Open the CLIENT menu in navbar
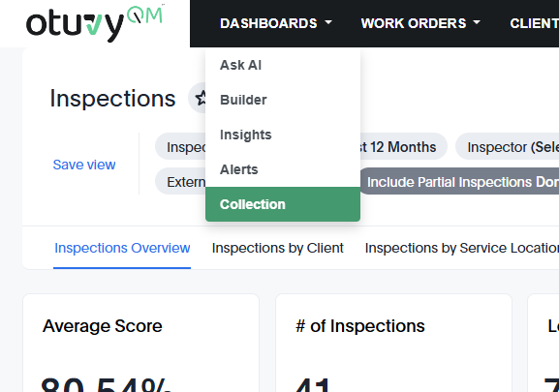Screen dimensions: 559x392 534,23
